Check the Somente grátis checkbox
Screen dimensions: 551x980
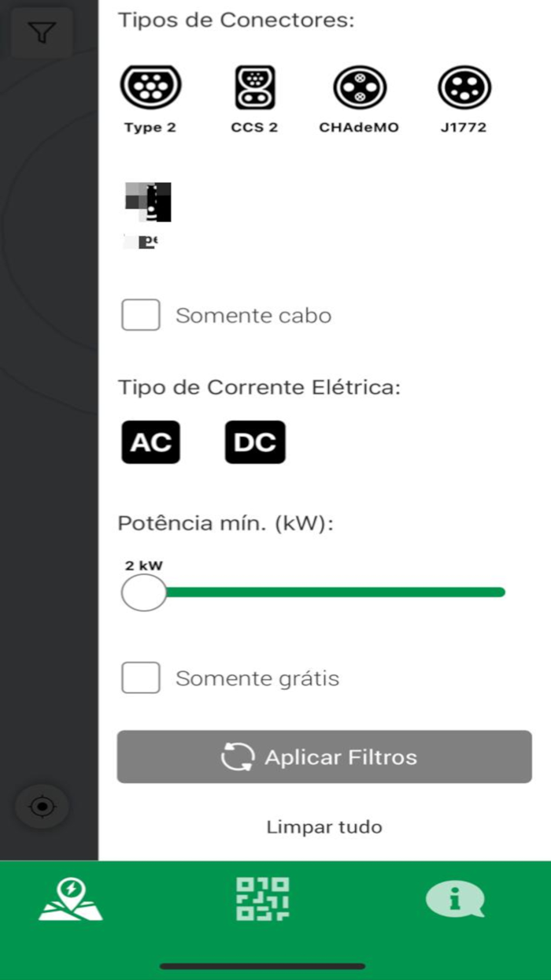(141, 678)
